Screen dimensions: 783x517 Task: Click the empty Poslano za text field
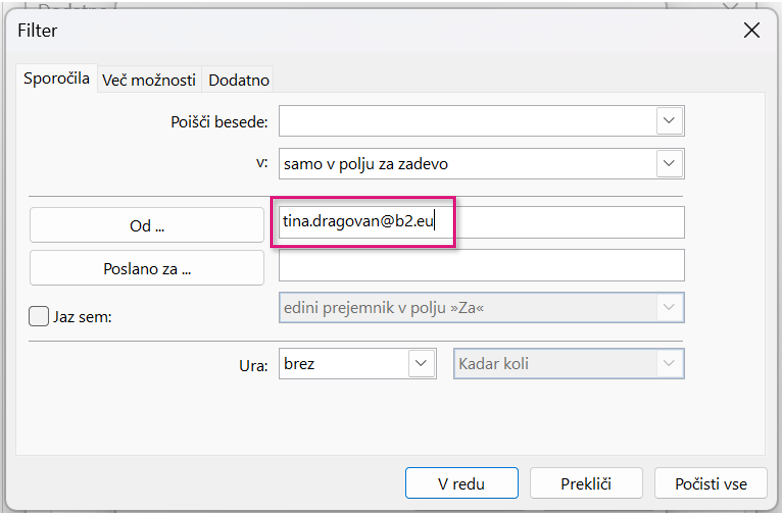[x=481, y=265]
